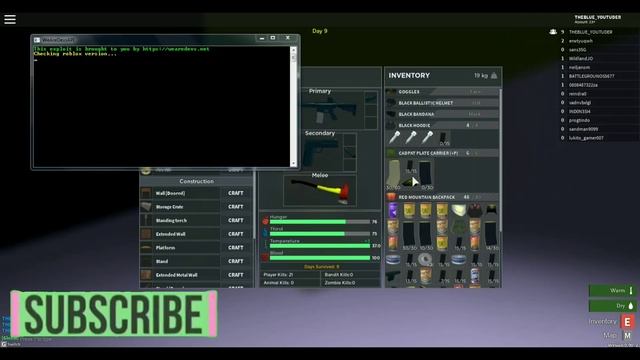Screen dimensions: 640x360
Task: Click the Black Bandana row
Action: (442, 114)
